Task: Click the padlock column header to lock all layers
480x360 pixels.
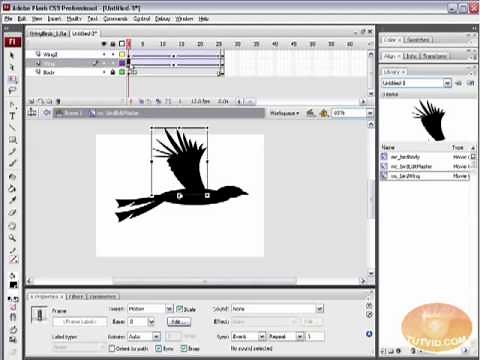Action: pos(113,44)
